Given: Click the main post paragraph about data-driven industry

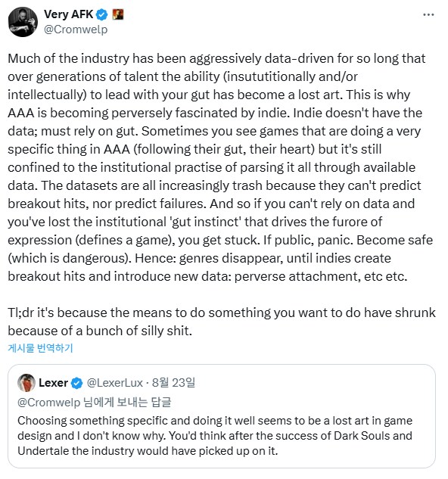Looking at the screenshot, I should point(221,167).
